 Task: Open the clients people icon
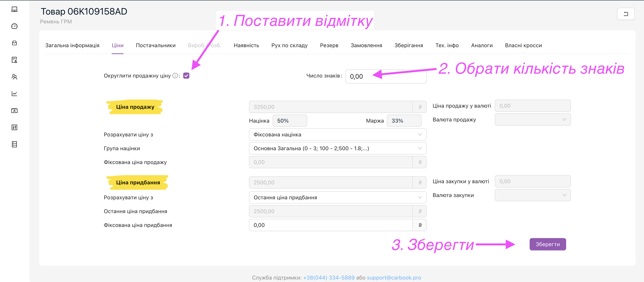14,77
